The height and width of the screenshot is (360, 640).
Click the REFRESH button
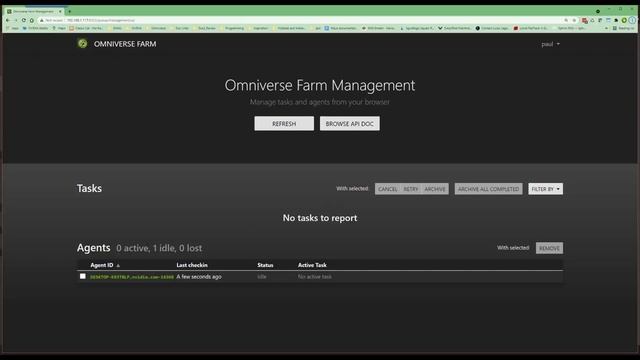[x=284, y=124]
